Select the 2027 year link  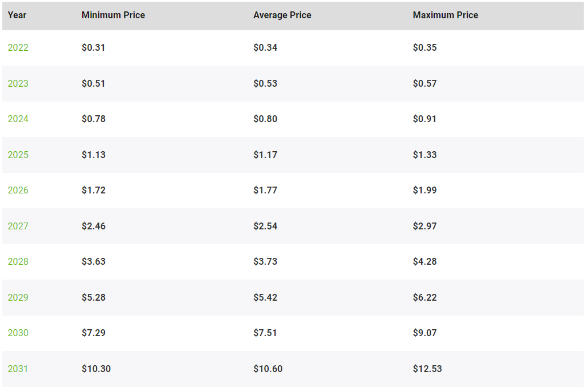[18, 226]
